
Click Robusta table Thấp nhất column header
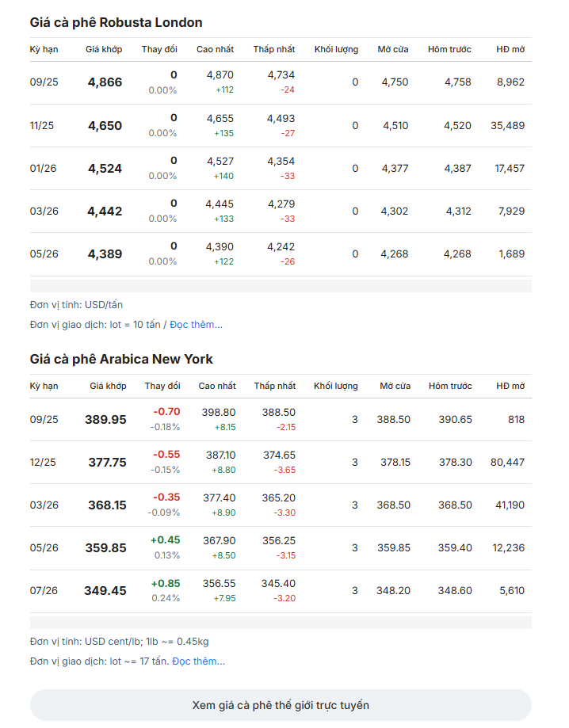click(x=274, y=49)
